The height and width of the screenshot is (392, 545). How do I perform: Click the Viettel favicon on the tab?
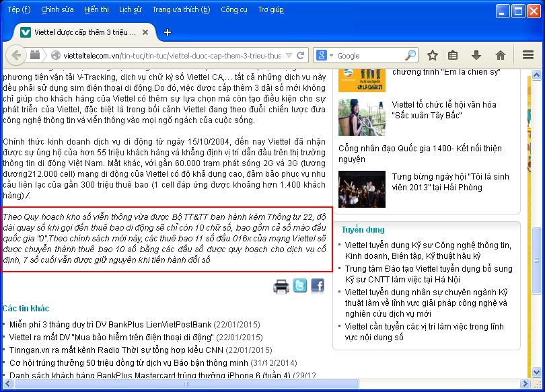click(26, 32)
